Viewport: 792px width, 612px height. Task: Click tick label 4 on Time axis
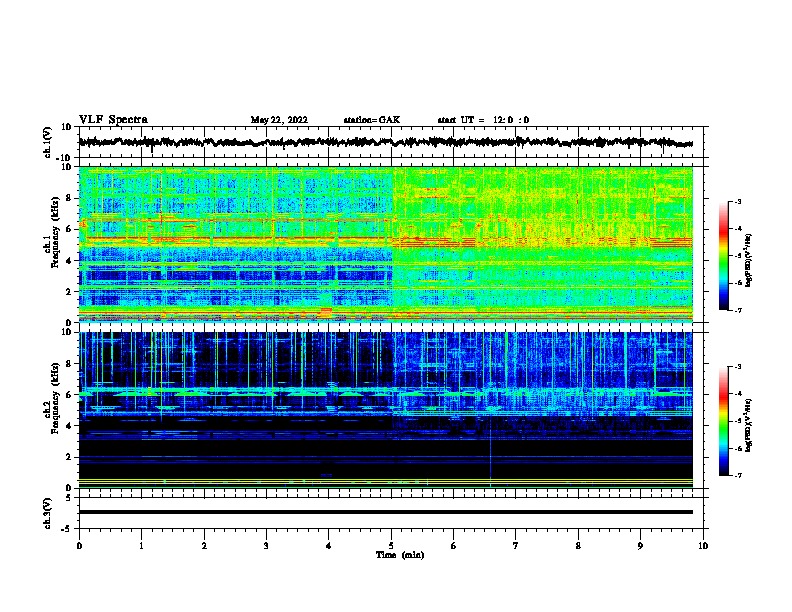[x=329, y=546]
